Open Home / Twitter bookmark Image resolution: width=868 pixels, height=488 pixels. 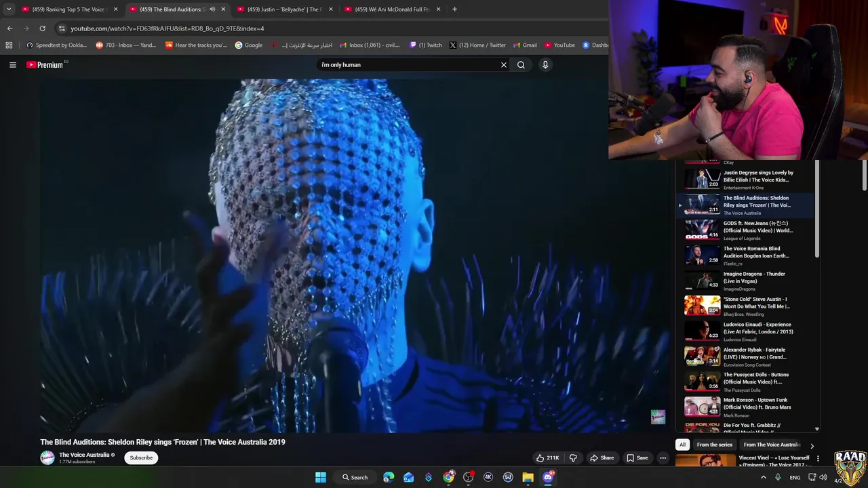477,45
